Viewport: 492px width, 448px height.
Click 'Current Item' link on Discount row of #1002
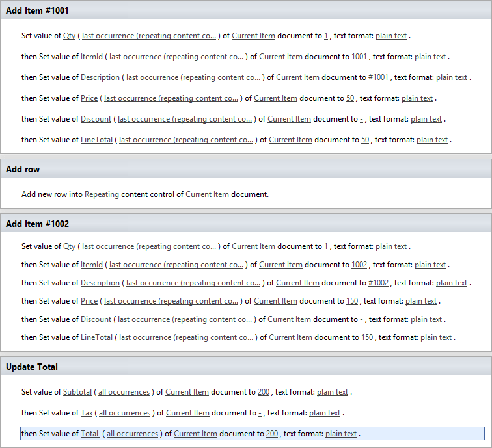[x=289, y=319]
